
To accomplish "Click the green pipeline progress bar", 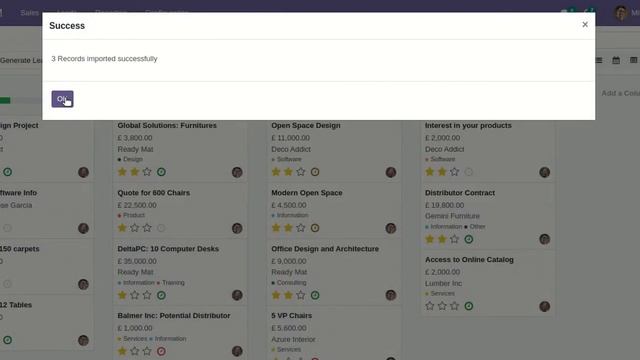I will pyautogui.click(x=5, y=100).
